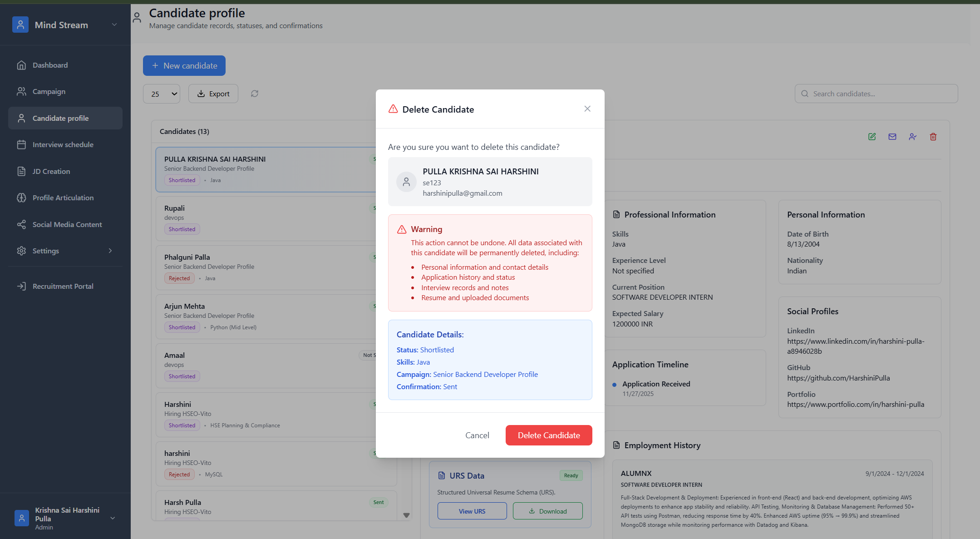Click the refresh candidates list icon
Viewport: 980px width, 539px height.
[255, 94]
